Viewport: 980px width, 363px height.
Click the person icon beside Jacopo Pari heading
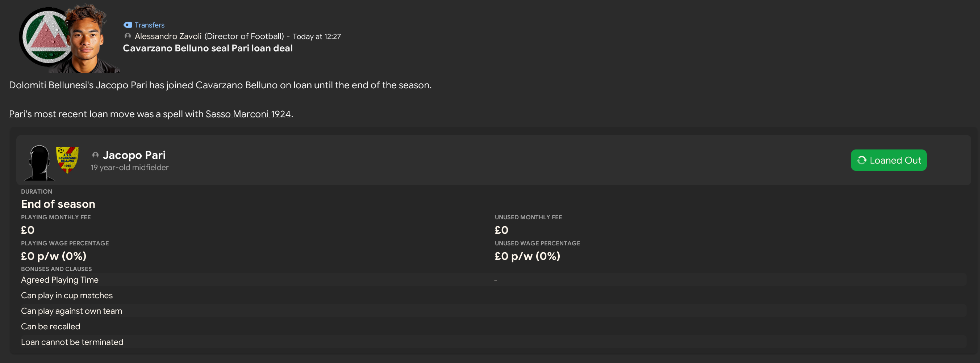coord(96,155)
